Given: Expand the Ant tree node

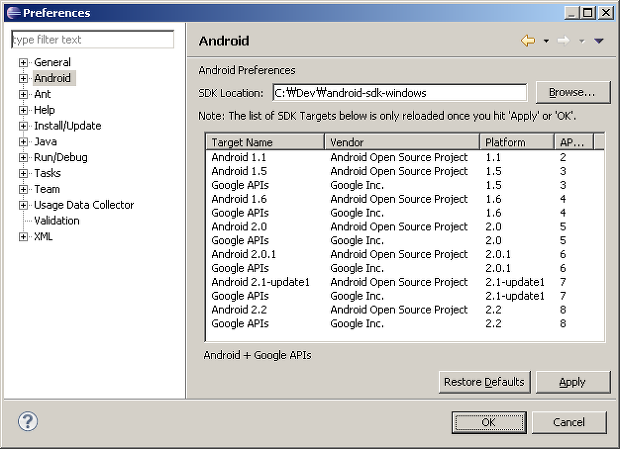Looking at the screenshot, I should [23, 94].
